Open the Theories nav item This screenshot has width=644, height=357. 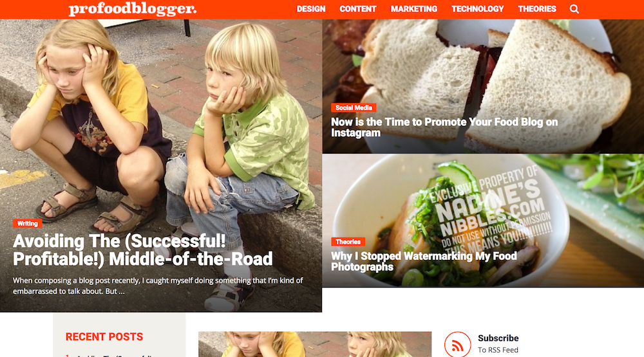[537, 9]
